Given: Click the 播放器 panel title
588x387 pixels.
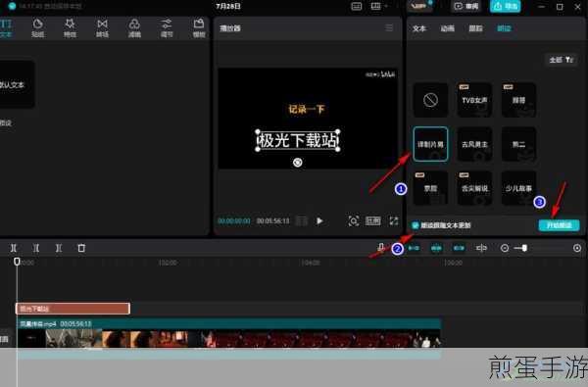Looking at the screenshot, I should coord(230,28).
